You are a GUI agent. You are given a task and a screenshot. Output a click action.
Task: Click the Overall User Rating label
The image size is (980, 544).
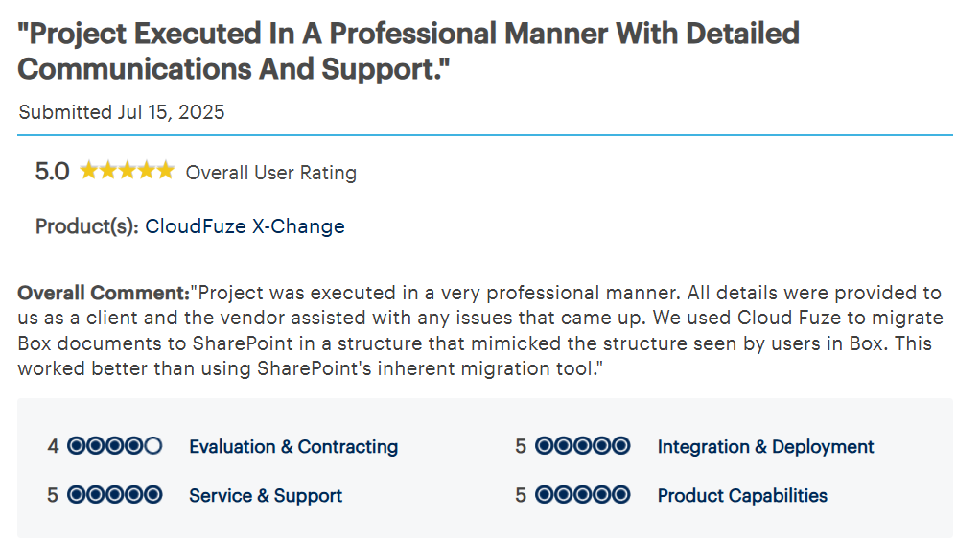pos(271,173)
